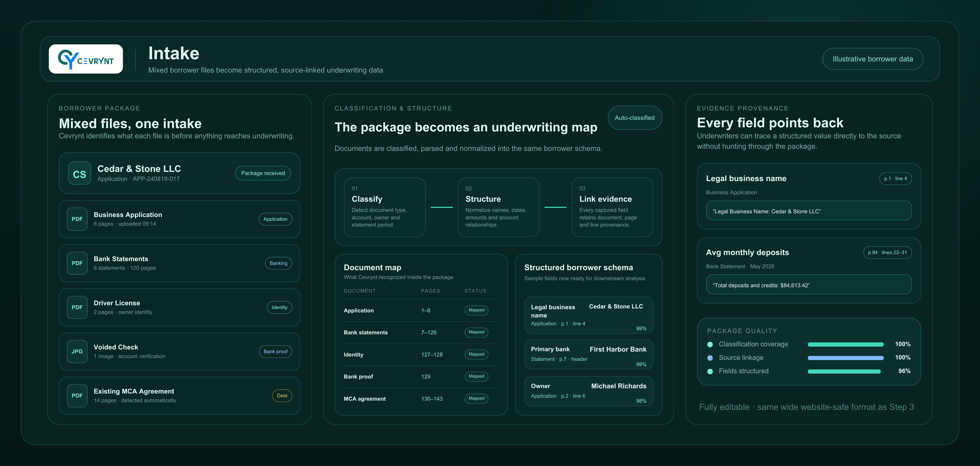Click the Debt tag on MCA Agreement
The height and width of the screenshot is (466, 980).
pos(282,395)
